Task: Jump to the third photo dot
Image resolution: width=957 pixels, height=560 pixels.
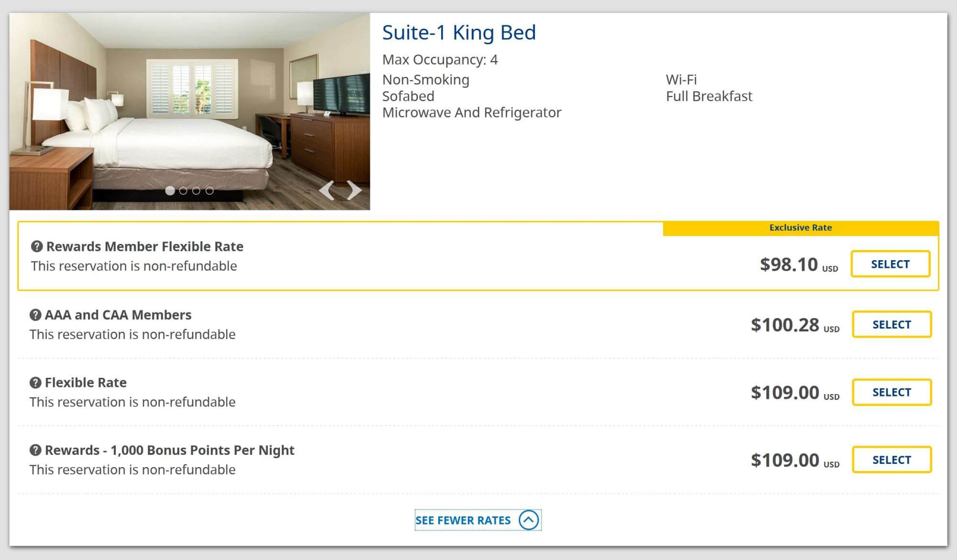Action: pos(196,191)
